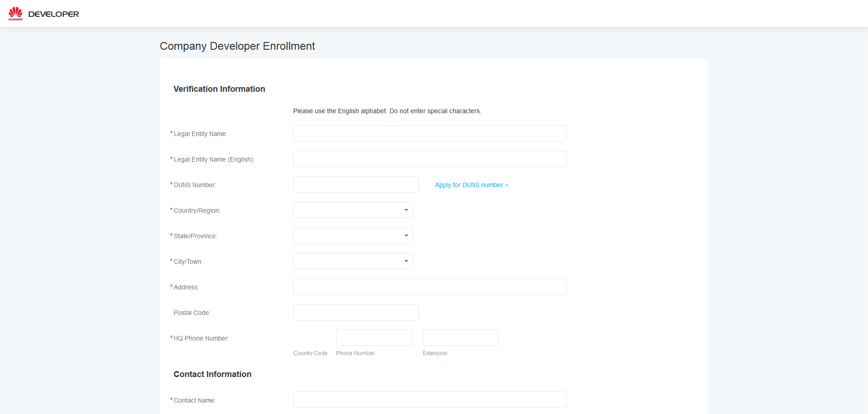Expand the City/Town dropdown list
868x414 pixels.
click(353, 261)
